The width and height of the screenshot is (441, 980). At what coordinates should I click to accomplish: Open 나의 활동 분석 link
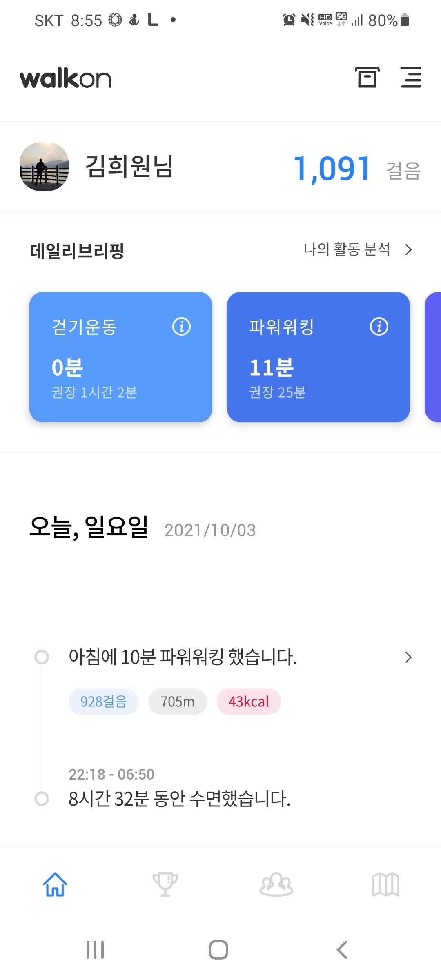(347, 249)
